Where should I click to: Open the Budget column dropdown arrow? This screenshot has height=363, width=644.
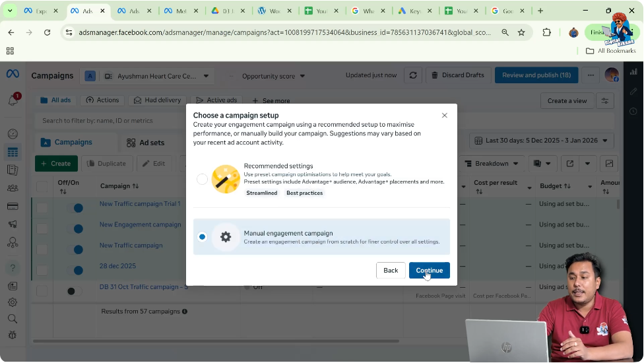click(x=590, y=186)
